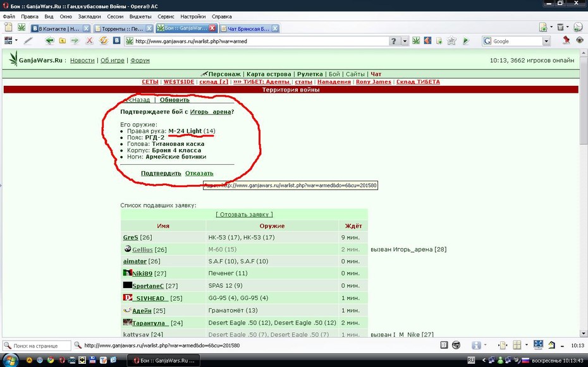Open player GreS profile link
This screenshot has width=588, height=367.
click(x=130, y=237)
